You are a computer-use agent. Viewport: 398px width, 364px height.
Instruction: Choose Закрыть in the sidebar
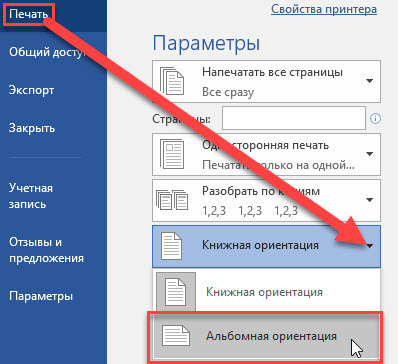[x=32, y=128]
